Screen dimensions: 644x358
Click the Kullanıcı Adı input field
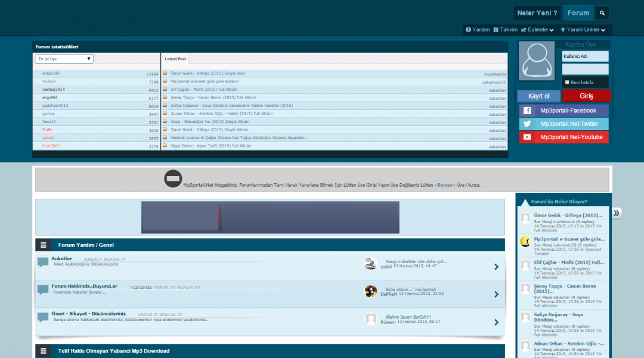(x=585, y=56)
